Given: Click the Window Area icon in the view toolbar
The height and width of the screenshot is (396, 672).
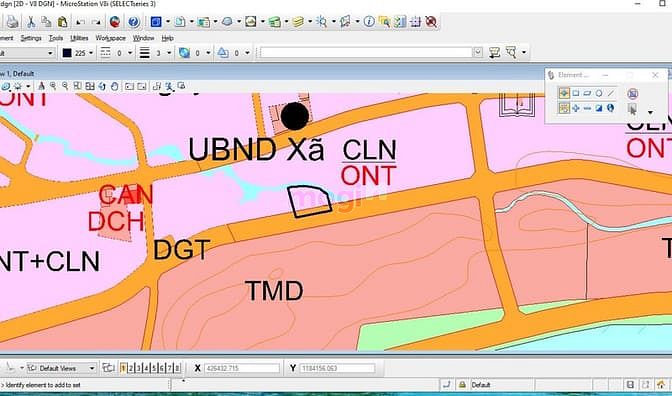Looking at the screenshot, I should click(x=78, y=86).
